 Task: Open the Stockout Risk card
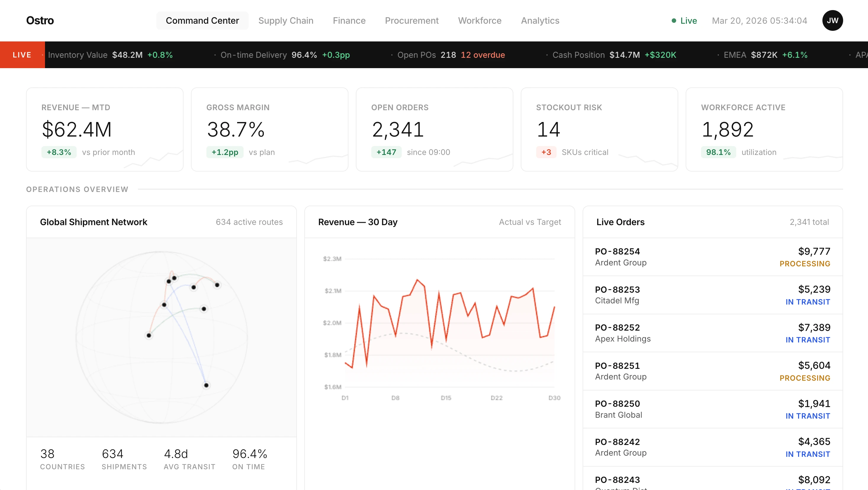[599, 129]
